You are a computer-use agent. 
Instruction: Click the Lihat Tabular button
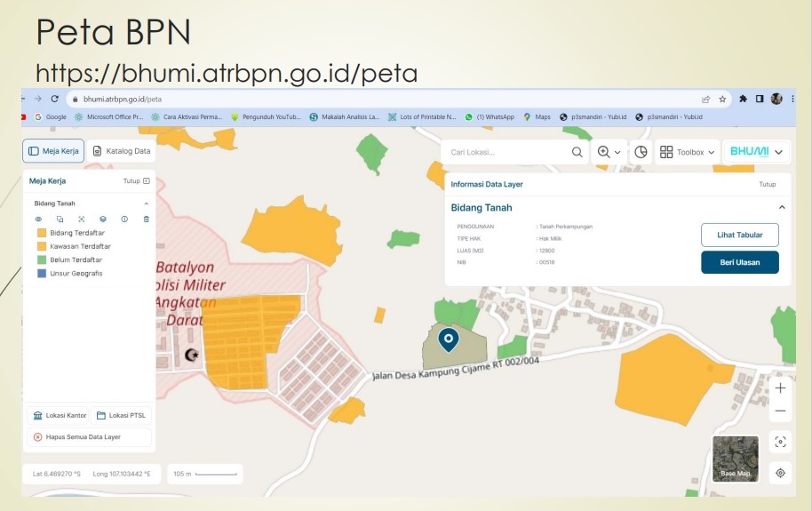(x=739, y=234)
